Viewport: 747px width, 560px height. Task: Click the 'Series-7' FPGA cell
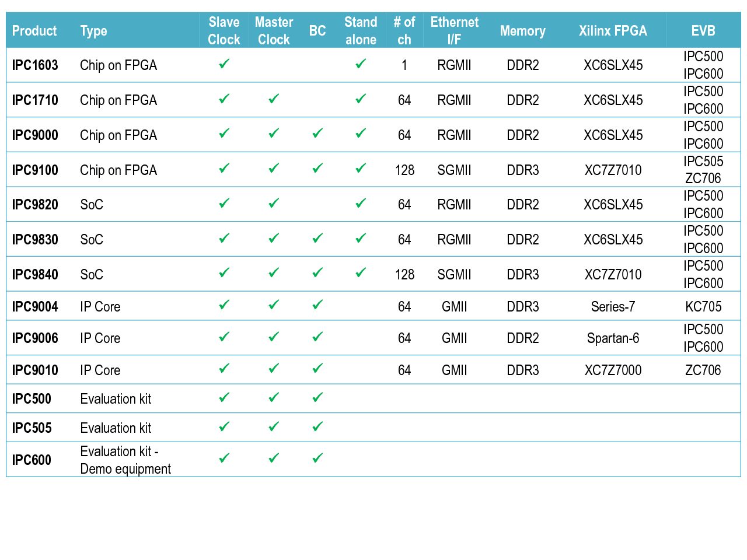click(613, 306)
